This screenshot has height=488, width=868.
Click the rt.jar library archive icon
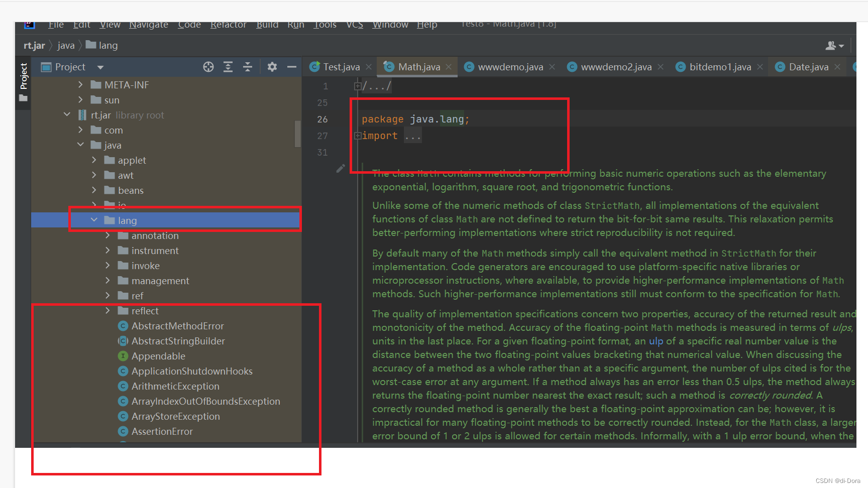pos(82,115)
